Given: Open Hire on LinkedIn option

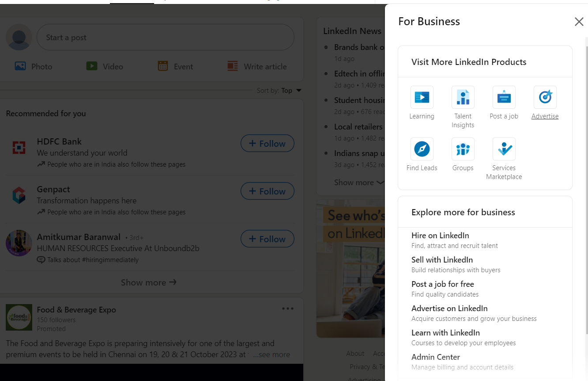Looking at the screenshot, I should pyautogui.click(x=440, y=236).
